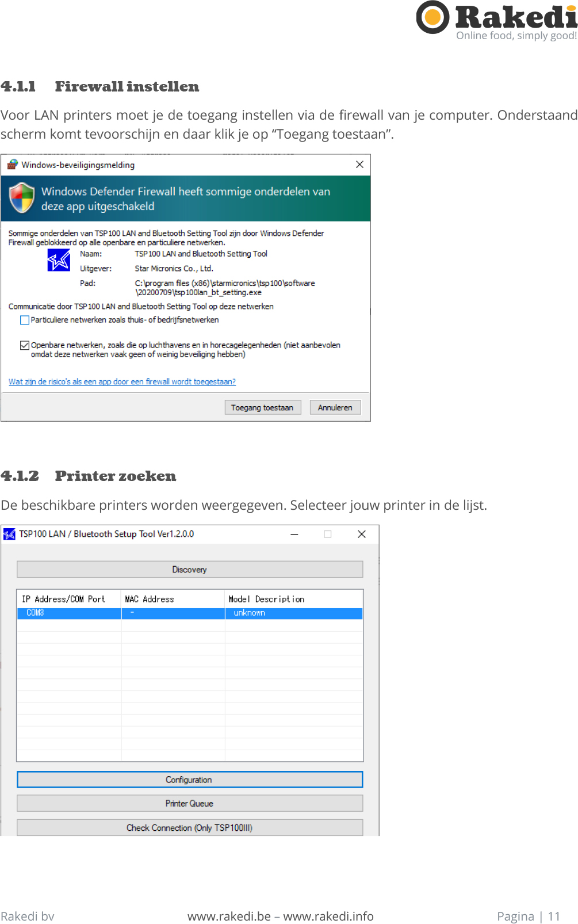Click the firewall icon in dialog title bar

[x=13, y=165]
